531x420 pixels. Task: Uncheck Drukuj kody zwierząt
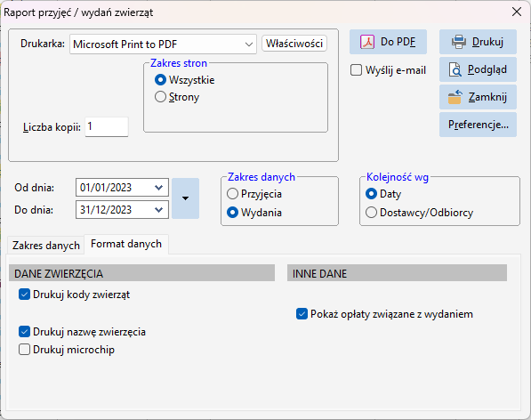point(24,295)
